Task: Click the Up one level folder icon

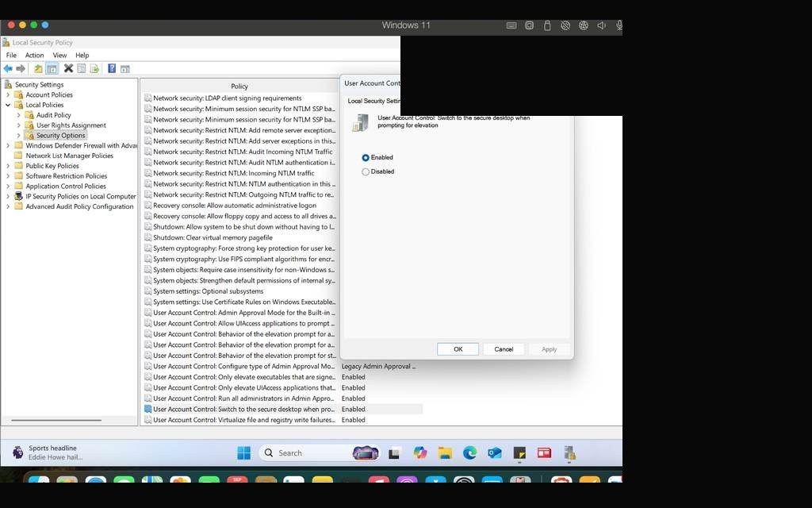Action: pos(38,68)
